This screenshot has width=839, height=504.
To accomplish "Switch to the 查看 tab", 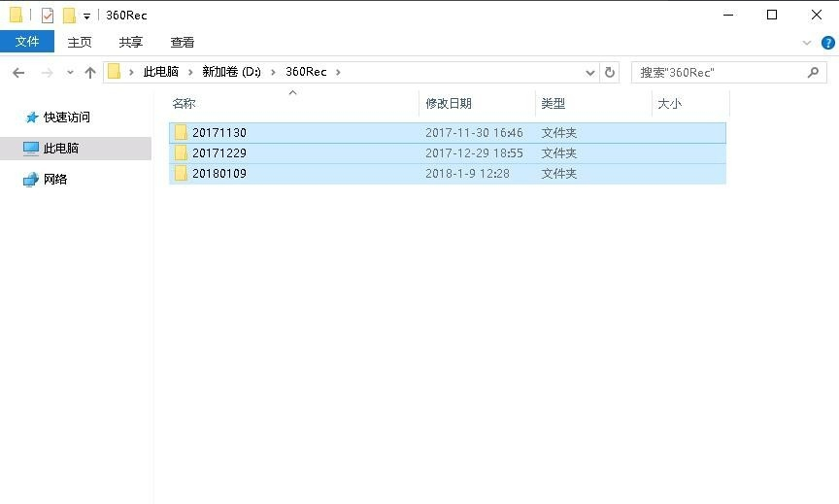I will point(182,43).
